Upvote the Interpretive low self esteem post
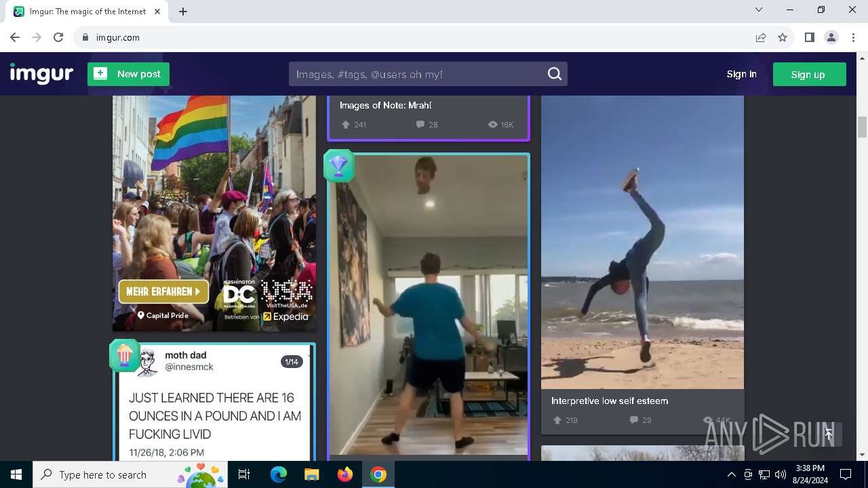868x488 pixels. (x=557, y=420)
